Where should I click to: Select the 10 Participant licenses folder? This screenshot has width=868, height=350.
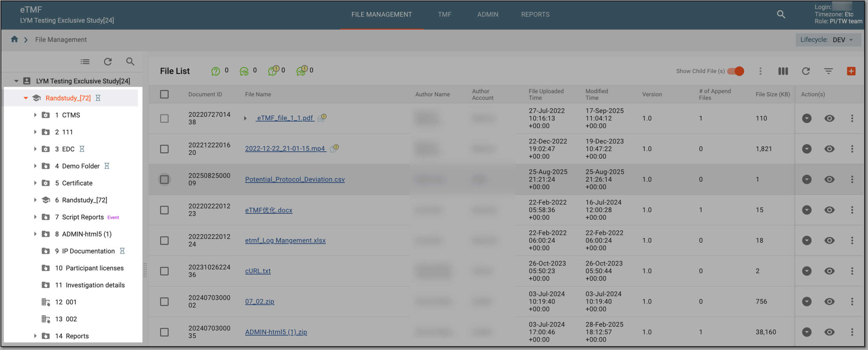[89, 268]
